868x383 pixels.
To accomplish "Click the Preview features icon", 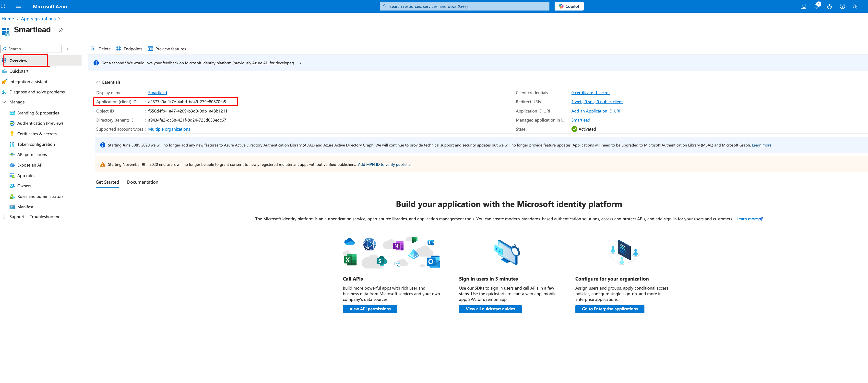I will coord(150,49).
